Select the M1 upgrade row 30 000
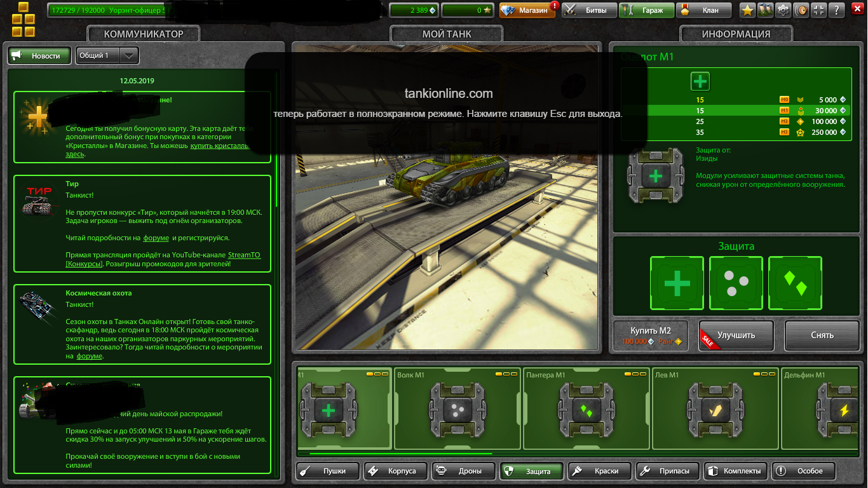This screenshot has height=488, width=868. point(736,111)
